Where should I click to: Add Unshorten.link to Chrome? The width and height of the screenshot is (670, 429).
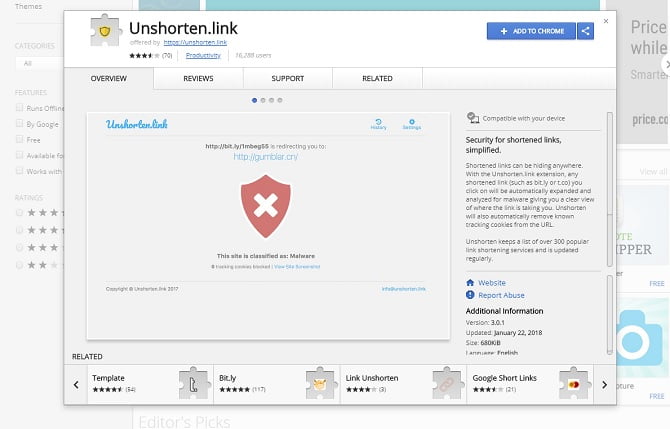tap(531, 31)
